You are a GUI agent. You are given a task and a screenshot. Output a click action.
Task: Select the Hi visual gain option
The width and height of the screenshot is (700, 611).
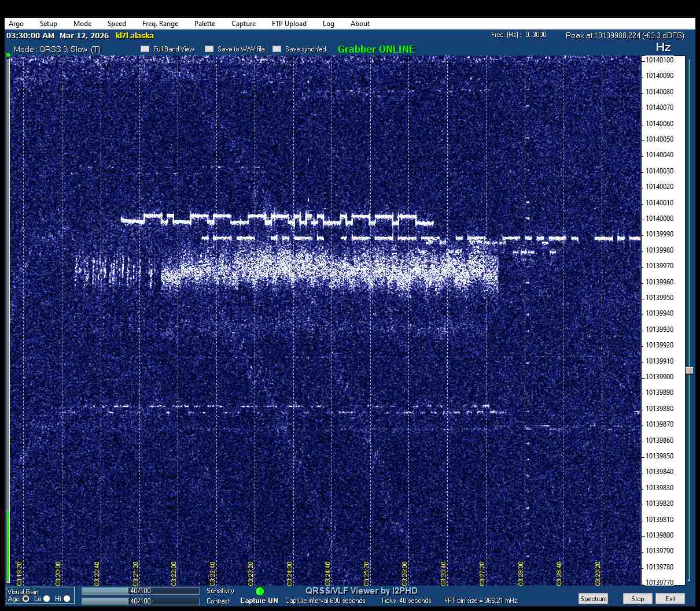point(67,599)
